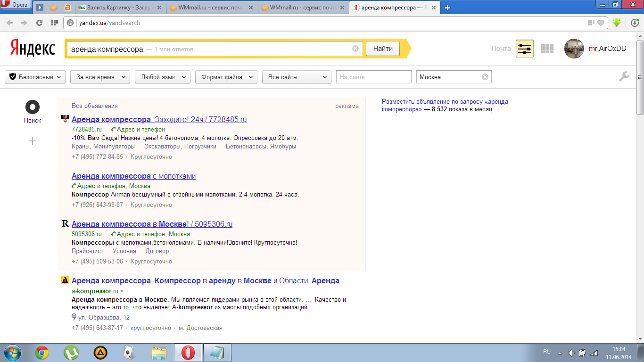Screen dimensions: 644x362
Task: Open 'Все объявления' link
Action: point(95,106)
